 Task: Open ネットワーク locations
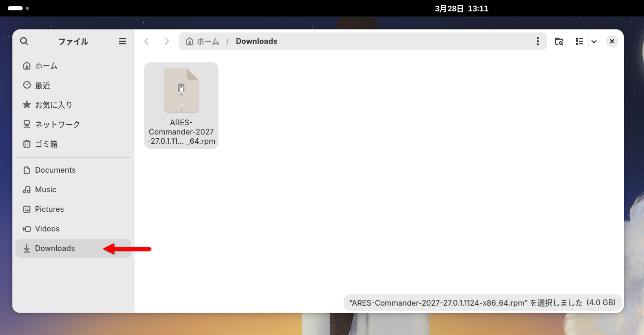57,124
